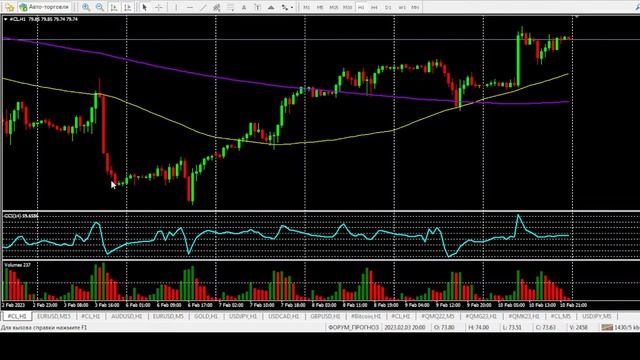Viewport: 640px width, 360px height.
Task: Click the help hint text mentioning F1
Action: (x=44, y=327)
